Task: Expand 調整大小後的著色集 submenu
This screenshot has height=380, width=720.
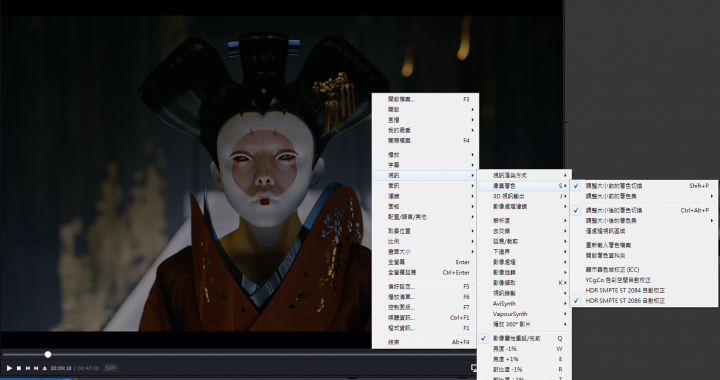Action: pos(644,221)
